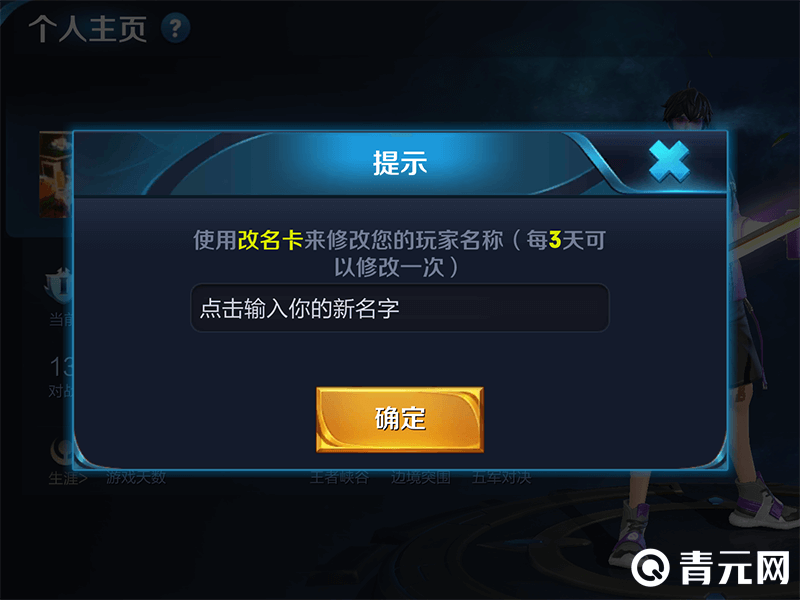Click the 确定 confirm button

pos(400,419)
